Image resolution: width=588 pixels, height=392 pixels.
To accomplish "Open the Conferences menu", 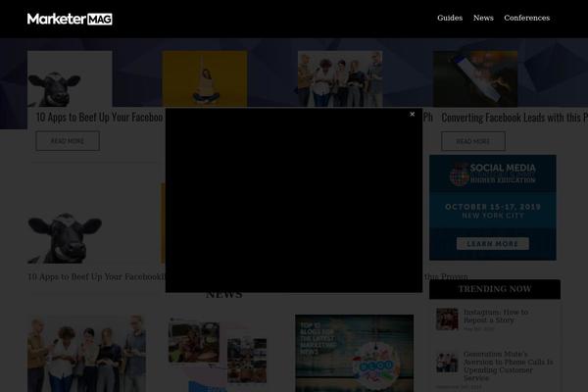I will pyautogui.click(x=526, y=18).
